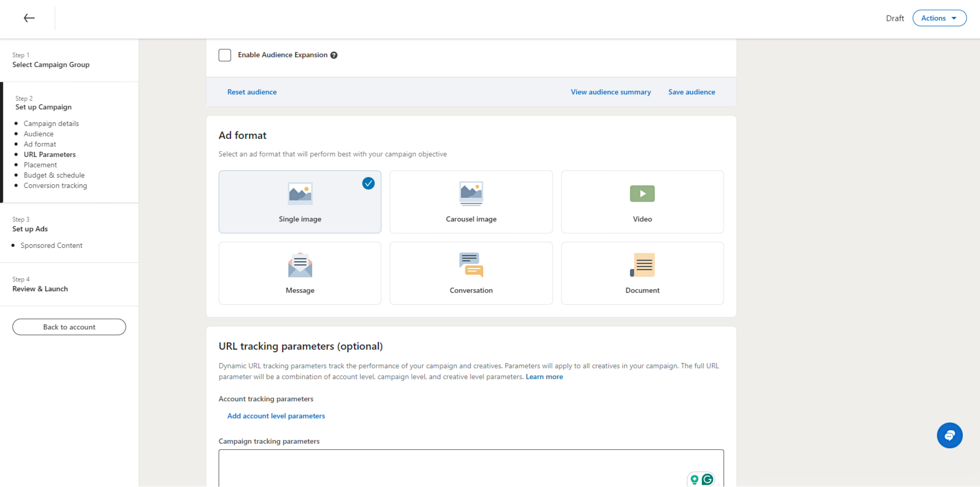Enable Audience Expansion checkbox

pyautogui.click(x=225, y=55)
